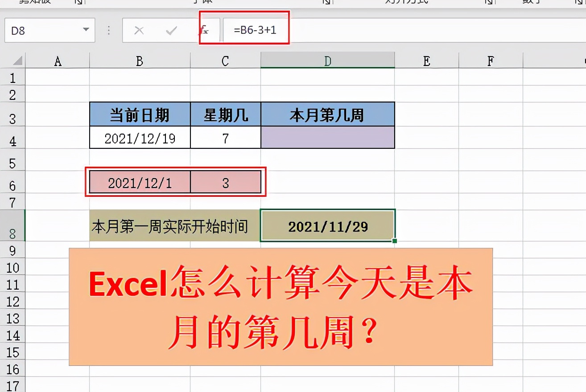This screenshot has height=392, width=586.
Task: Click the cell containing 2021/12/19
Action: pos(140,137)
